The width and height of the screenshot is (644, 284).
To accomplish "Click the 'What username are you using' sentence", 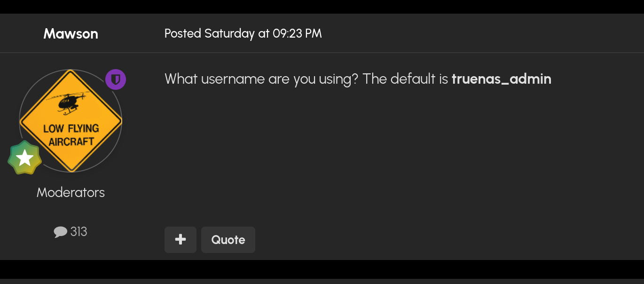I will [261, 79].
